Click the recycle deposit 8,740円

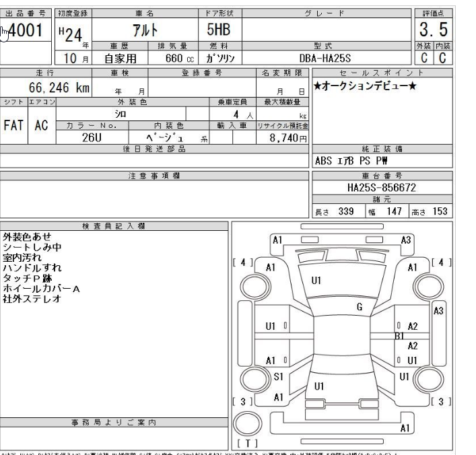pos(290,137)
